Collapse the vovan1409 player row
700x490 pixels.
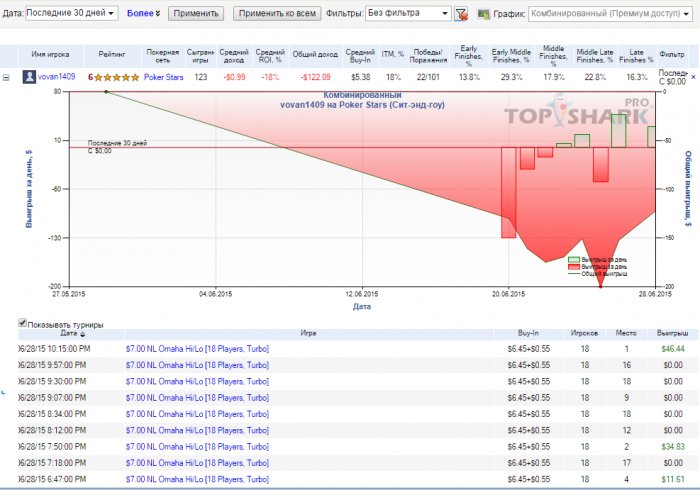(7, 76)
